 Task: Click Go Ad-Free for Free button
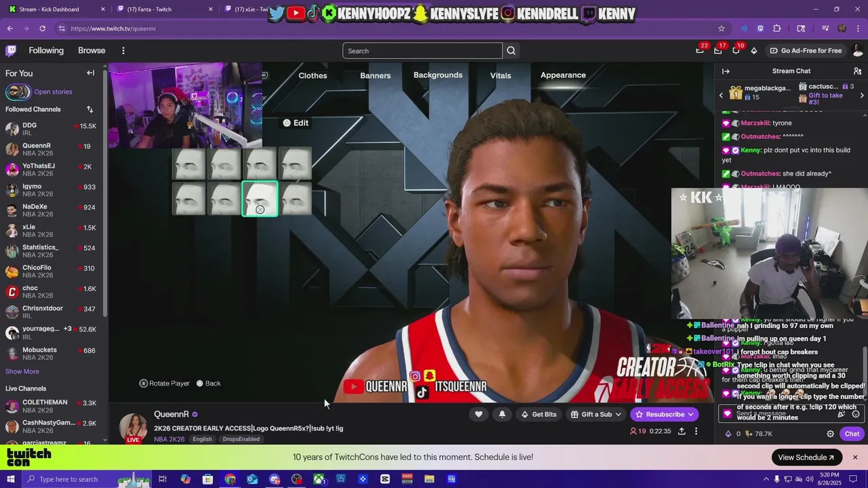(x=806, y=51)
